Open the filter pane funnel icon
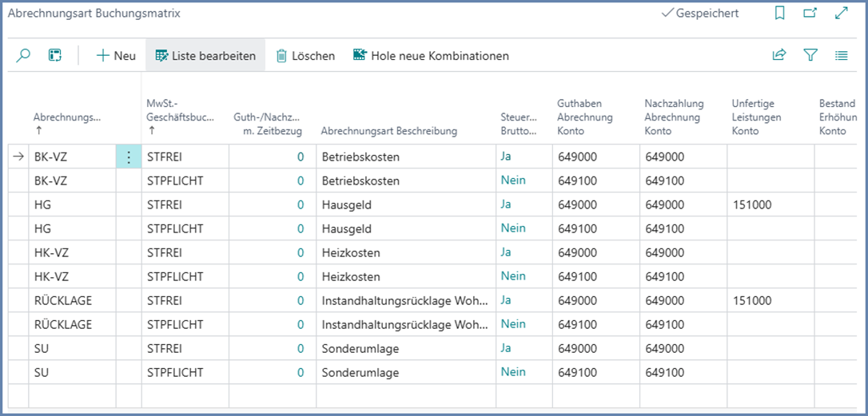 point(810,55)
